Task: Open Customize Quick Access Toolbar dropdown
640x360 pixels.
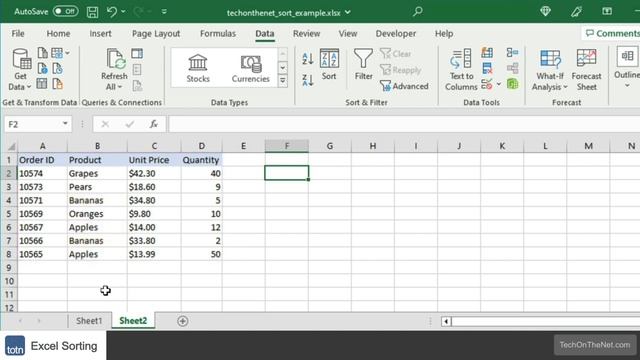Action: pyautogui.click(x=164, y=12)
